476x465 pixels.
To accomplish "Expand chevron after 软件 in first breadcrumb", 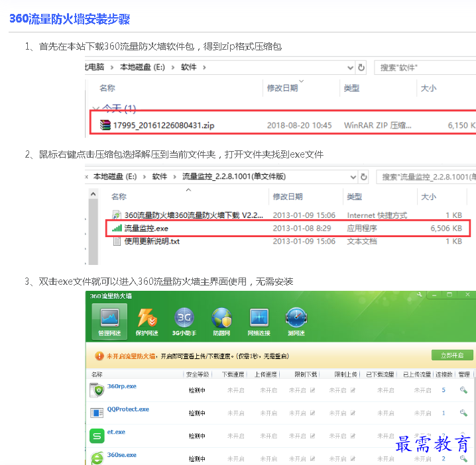I will pyautogui.click(x=204, y=68).
